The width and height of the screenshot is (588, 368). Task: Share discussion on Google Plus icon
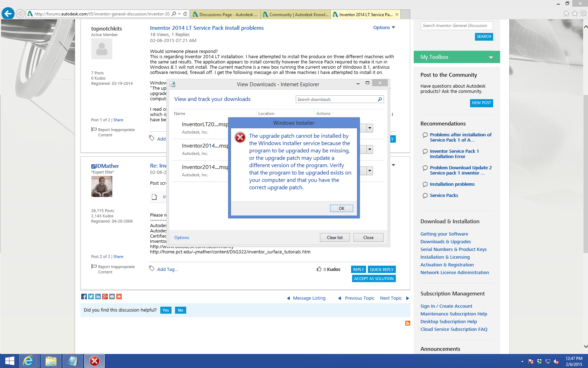click(105, 297)
